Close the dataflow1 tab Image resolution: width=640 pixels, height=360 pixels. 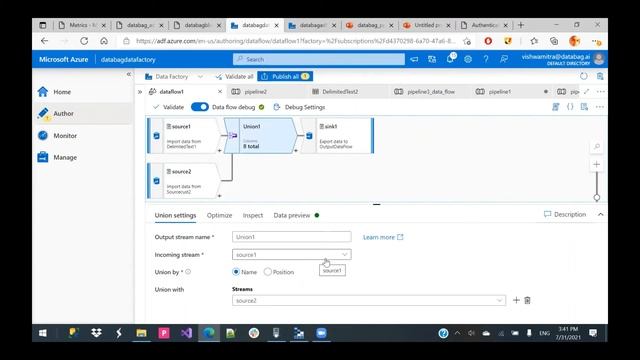[220, 92]
